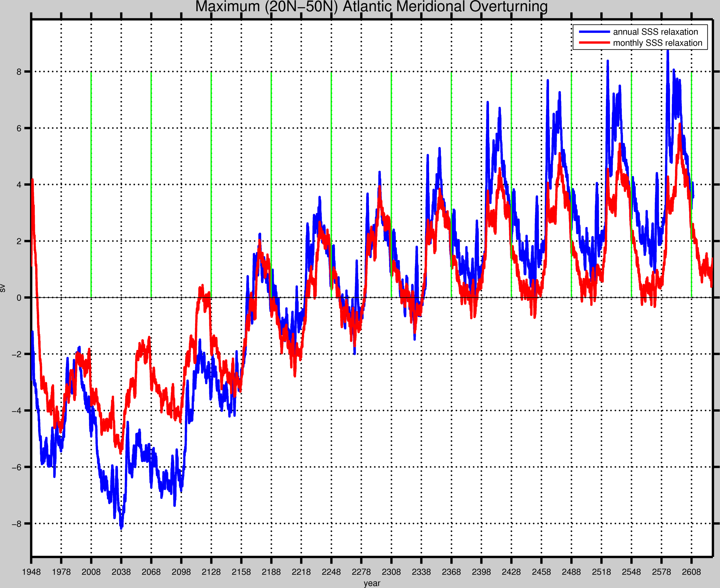
Task: Click the 'sv' y-axis label
Action: tap(3, 288)
